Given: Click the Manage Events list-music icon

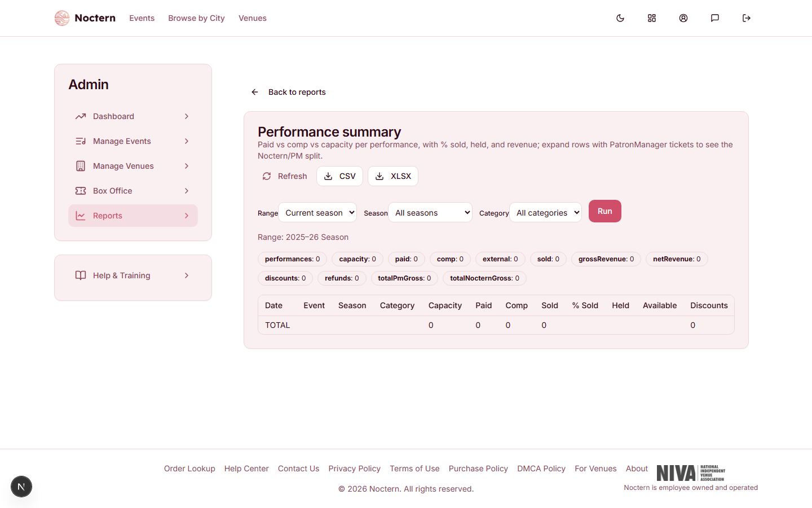Looking at the screenshot, I should 81,141.
